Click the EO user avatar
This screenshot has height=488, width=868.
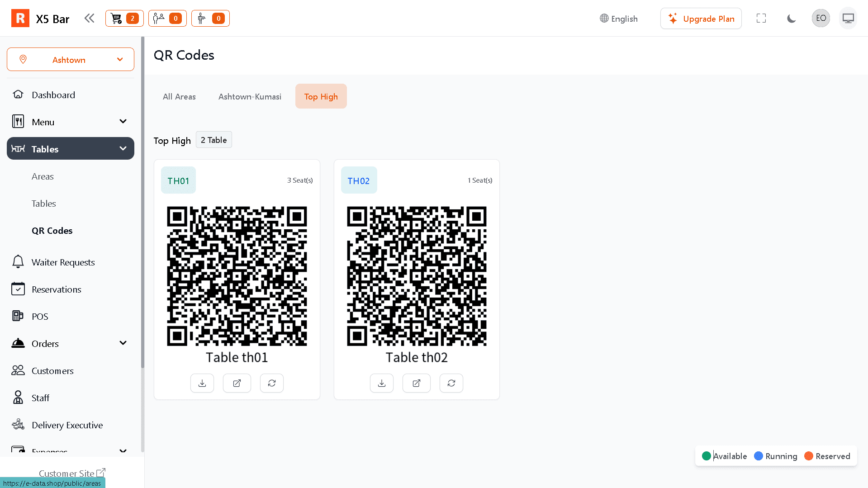821,19
